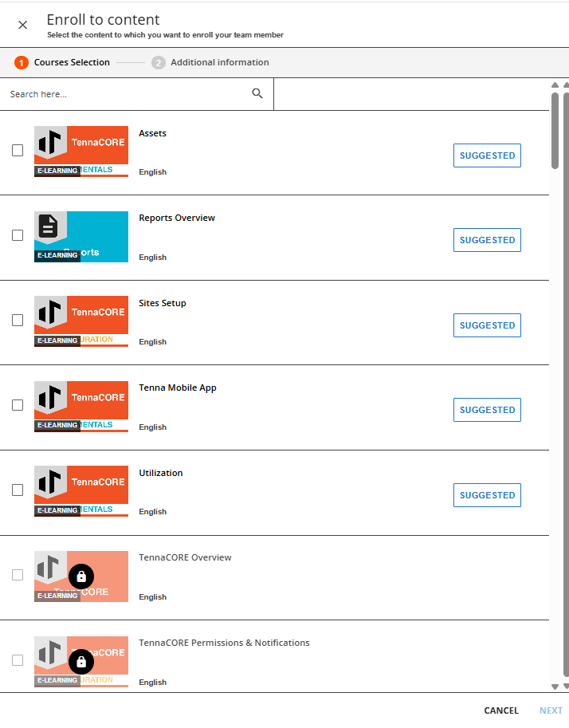Switch to the Additional information step
The width and height of the screenshot is (569, 728).
coord(219,62)
